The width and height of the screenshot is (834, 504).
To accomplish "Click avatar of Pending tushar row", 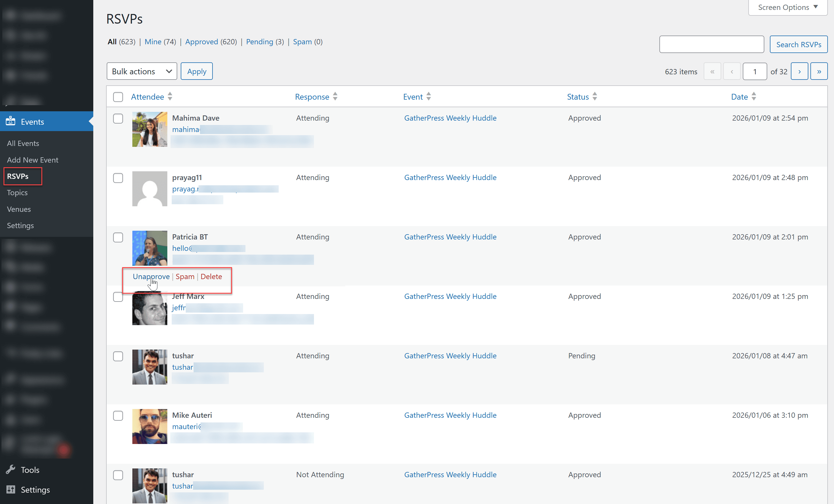I will point(150,367).
